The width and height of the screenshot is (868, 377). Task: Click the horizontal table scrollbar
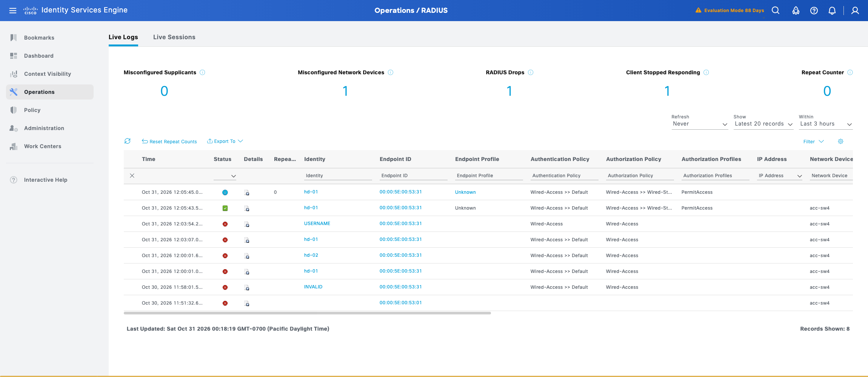[x=307, y=313]
